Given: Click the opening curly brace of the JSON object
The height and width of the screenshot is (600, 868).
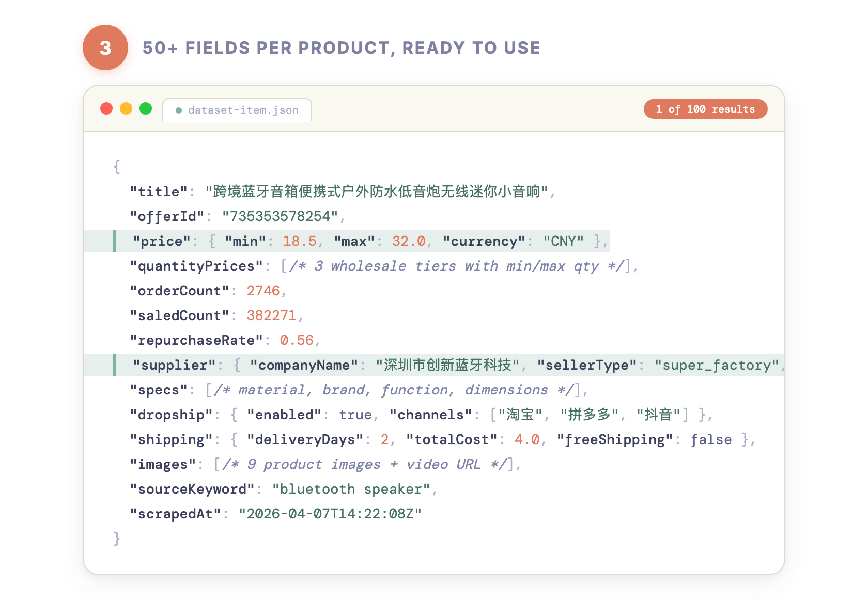Looking at the screenshot, I should [x=117, y=166].
